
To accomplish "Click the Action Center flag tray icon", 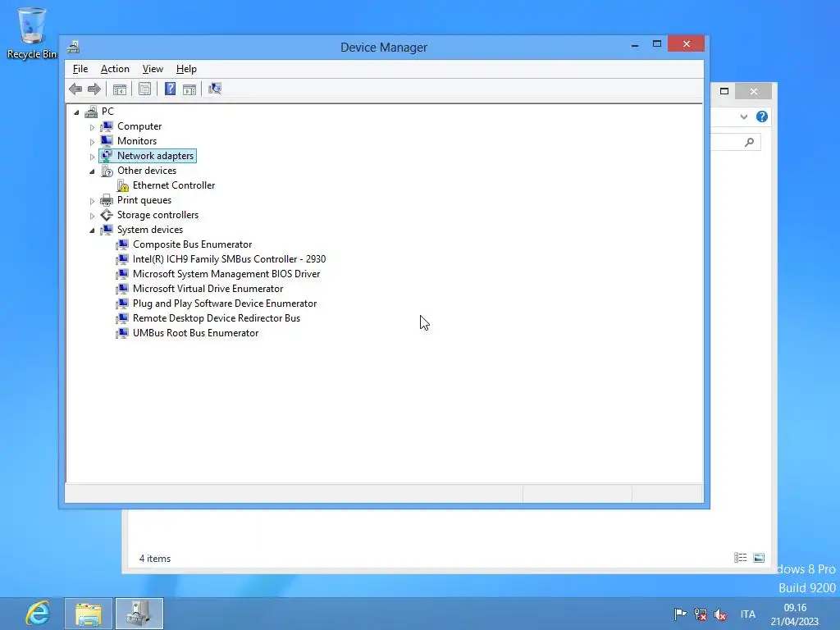I will [x=680, y=614].
